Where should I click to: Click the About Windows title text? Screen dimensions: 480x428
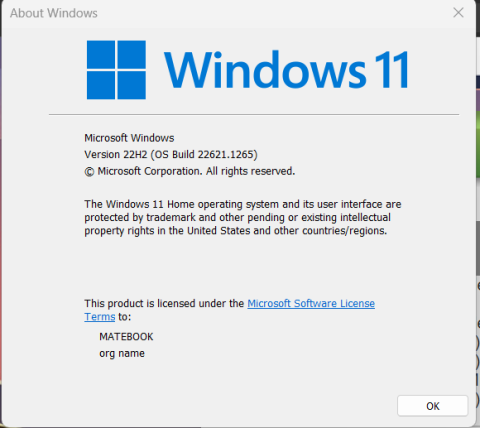[54, 13]
